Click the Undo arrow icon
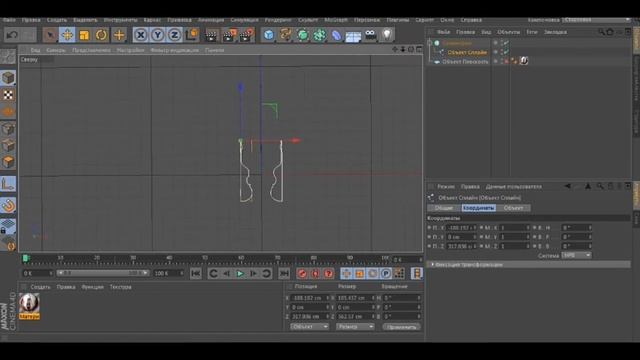 click(x=12, y=35)
